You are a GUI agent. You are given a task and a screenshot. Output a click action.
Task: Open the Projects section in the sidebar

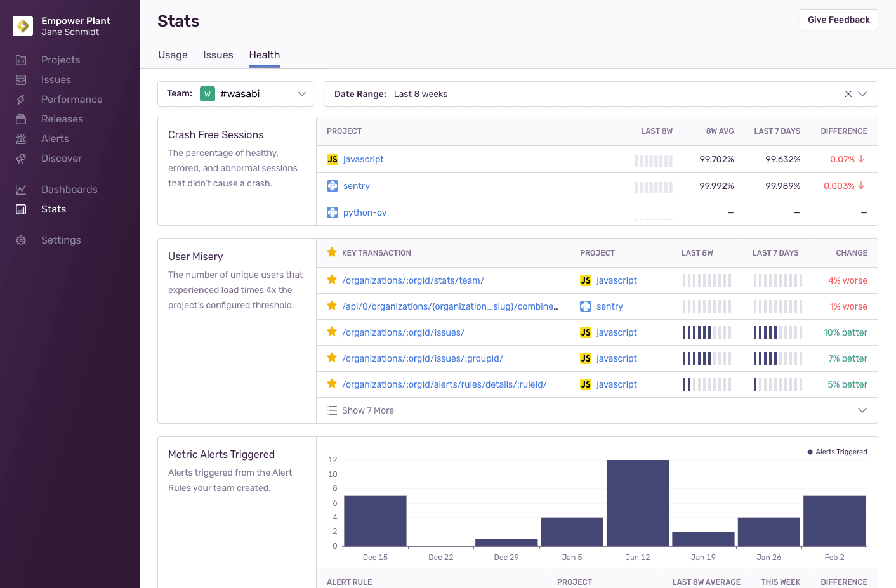tap(60, 60)
